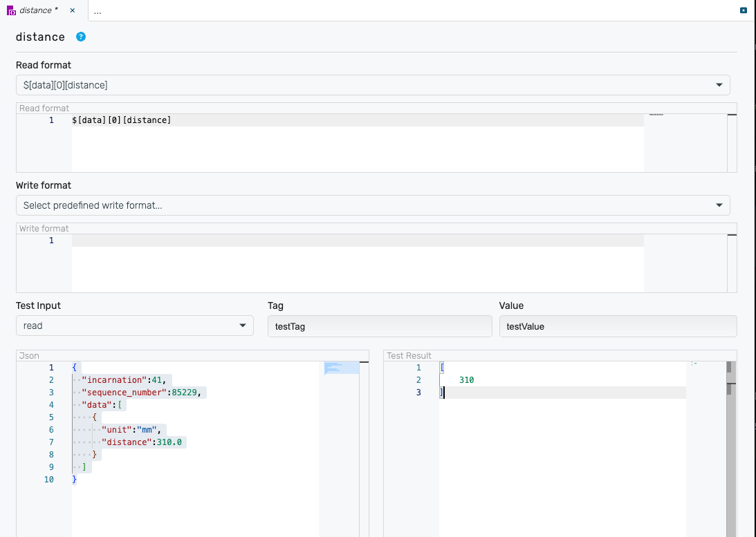Close the distance editor tab
This screenshot has height=537, width=756.
[x=72, y=10]
